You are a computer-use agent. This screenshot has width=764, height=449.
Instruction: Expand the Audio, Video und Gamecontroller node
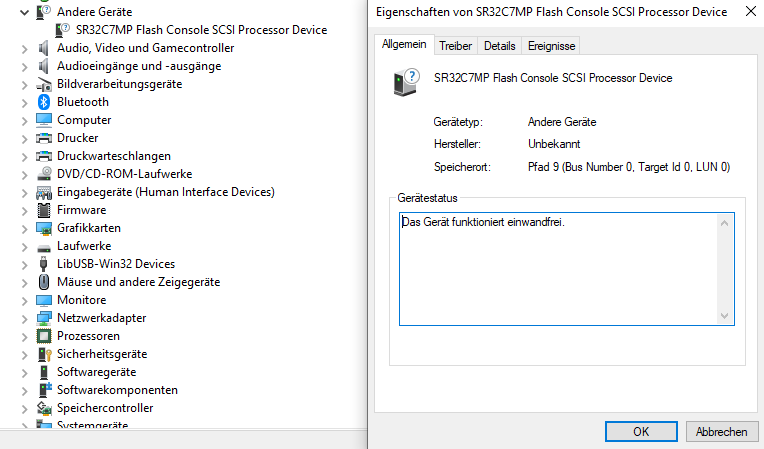click(x=23, y=48)
